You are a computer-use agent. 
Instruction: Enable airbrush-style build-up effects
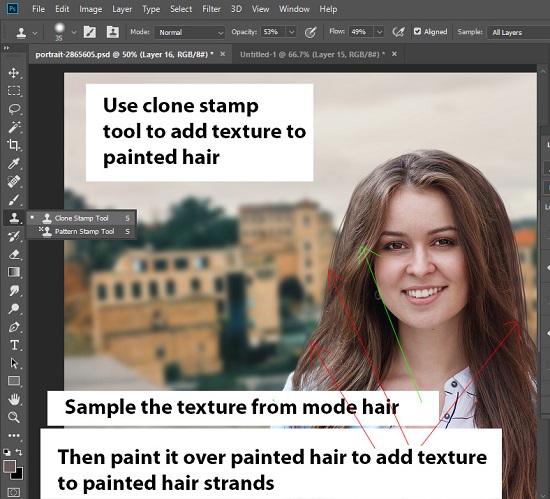point(398,32)
